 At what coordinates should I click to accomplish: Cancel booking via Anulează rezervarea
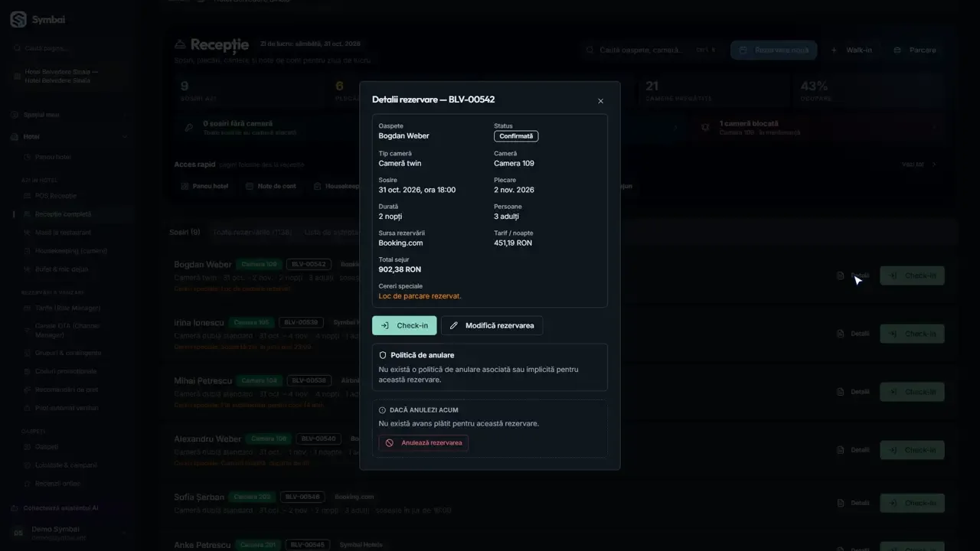click(x=423, y=442)
